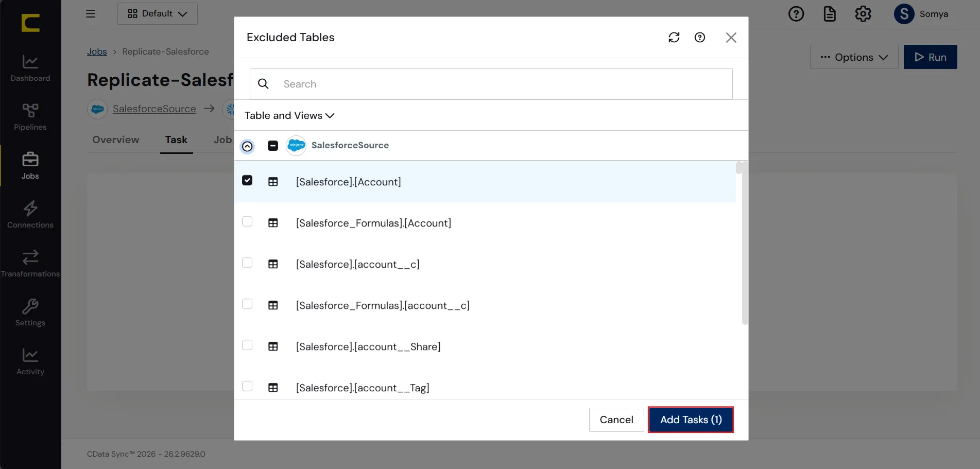The image size is (980, 469).
Task: Open Transformations in the sidebar
Action: [30, 264]
